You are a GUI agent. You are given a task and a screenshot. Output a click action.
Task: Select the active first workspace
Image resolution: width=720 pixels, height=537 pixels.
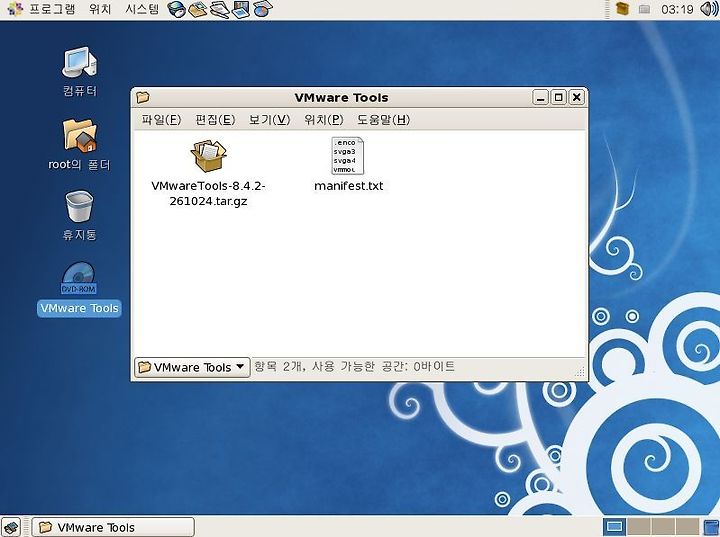click(x=614, y=527)
